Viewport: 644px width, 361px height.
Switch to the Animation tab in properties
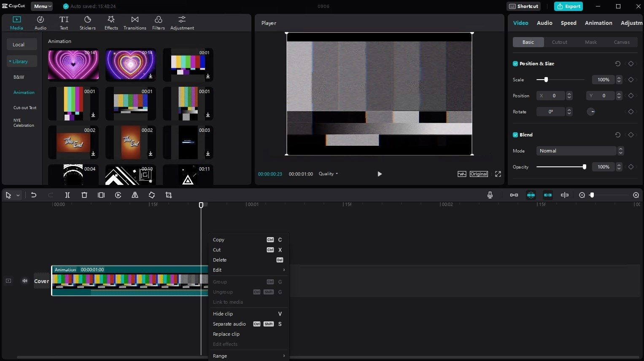(x=598, y=23)
